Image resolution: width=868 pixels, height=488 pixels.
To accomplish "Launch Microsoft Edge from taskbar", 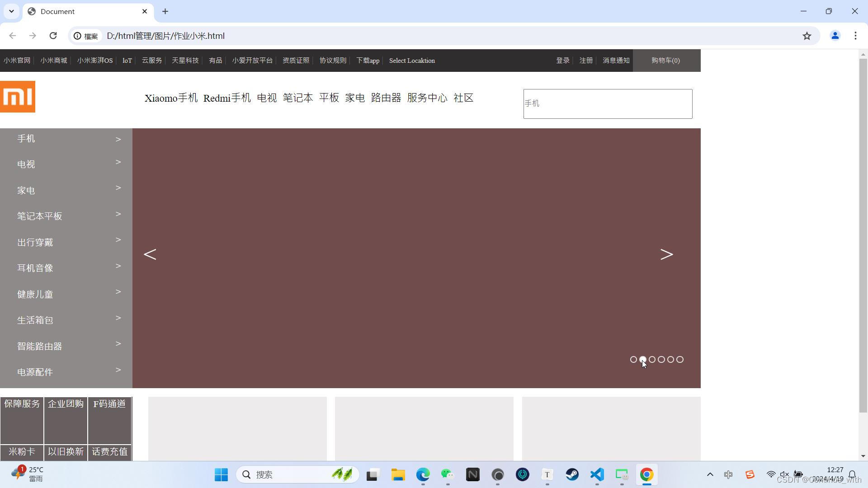I will click(423, 474).
